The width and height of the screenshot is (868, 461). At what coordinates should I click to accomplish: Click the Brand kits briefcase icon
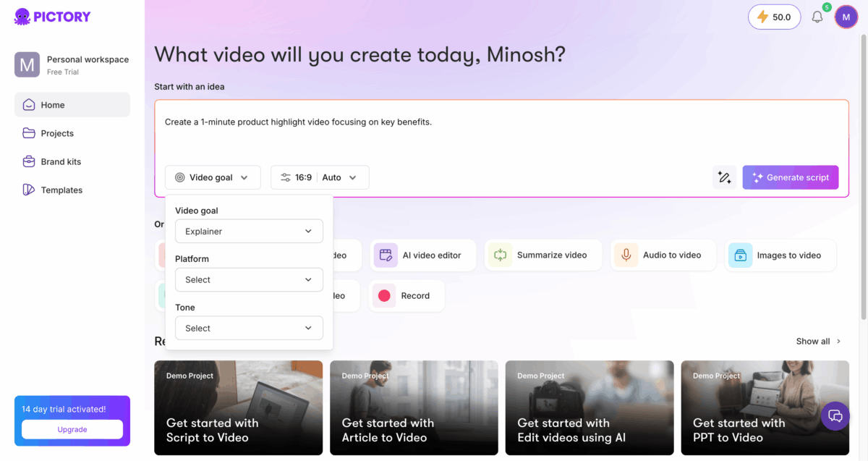coord(29,161)
